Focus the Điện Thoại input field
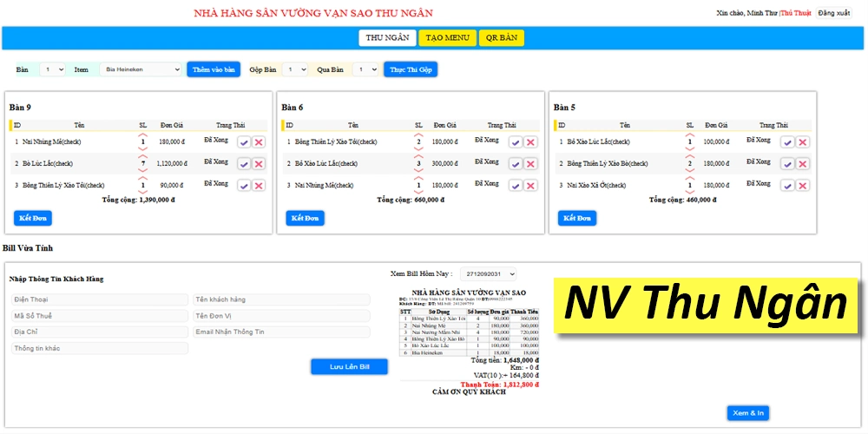868x434 pixels. 100,299
